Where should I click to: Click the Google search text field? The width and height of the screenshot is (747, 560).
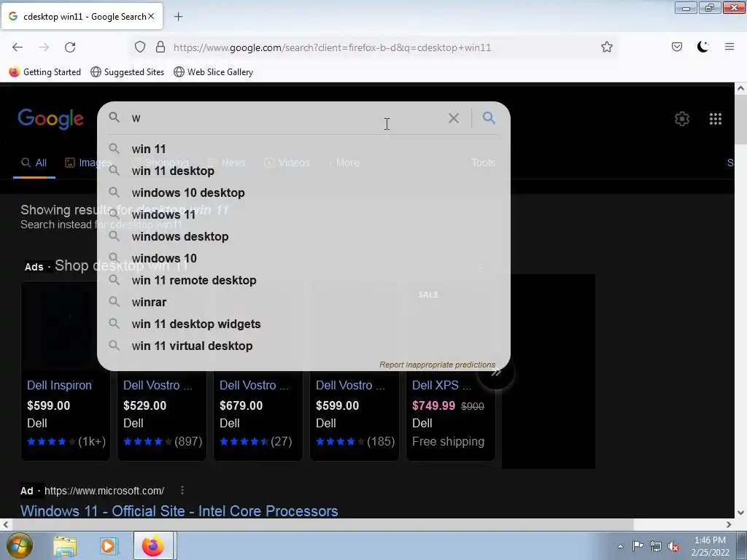pos(286,118)
